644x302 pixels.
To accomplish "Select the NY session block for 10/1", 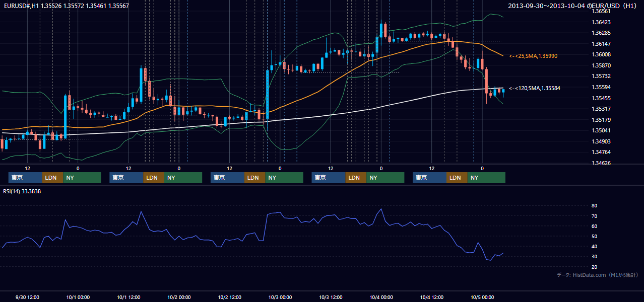I will (183, 178).
